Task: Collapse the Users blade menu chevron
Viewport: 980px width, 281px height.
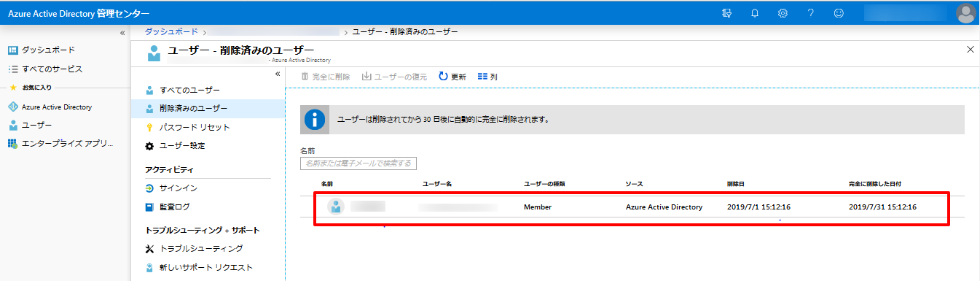Action: [x=278, y=74]
